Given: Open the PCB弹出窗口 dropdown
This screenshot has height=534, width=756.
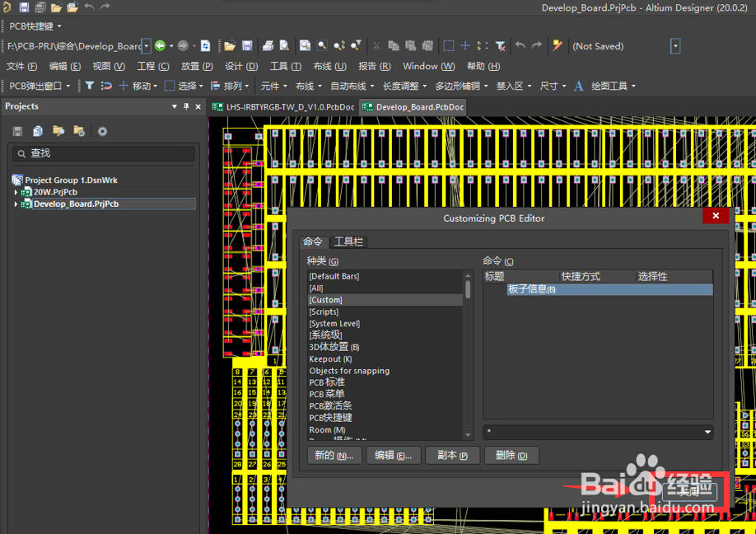Looking at the screenshot, I should click(68, 86).
